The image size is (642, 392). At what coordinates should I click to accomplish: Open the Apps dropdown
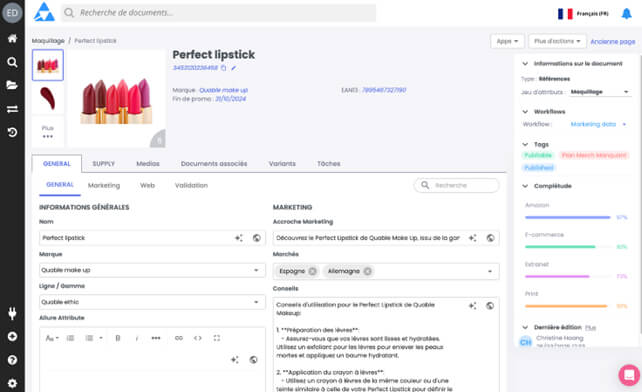point(507,41)
